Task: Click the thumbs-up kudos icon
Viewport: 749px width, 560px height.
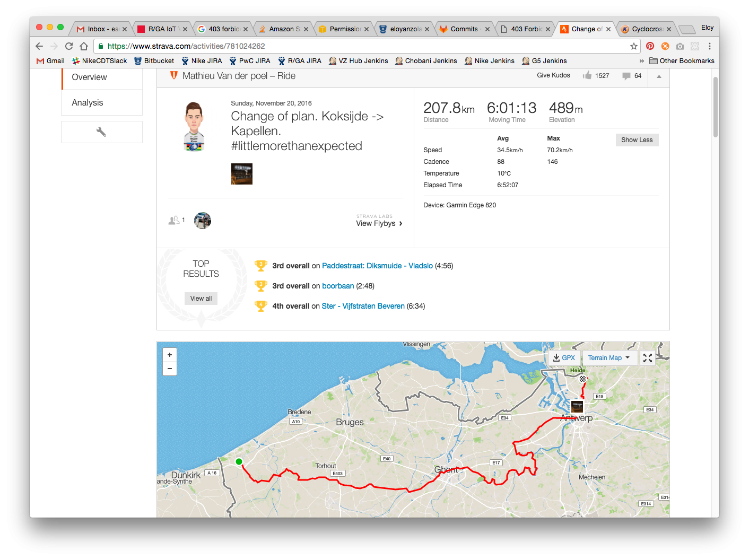Action: pyautogui.click(x=587, y=75)
